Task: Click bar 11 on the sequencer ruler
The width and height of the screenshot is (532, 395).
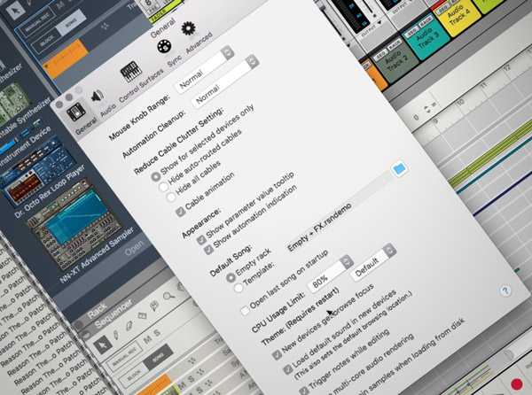Action: (483, 85)
